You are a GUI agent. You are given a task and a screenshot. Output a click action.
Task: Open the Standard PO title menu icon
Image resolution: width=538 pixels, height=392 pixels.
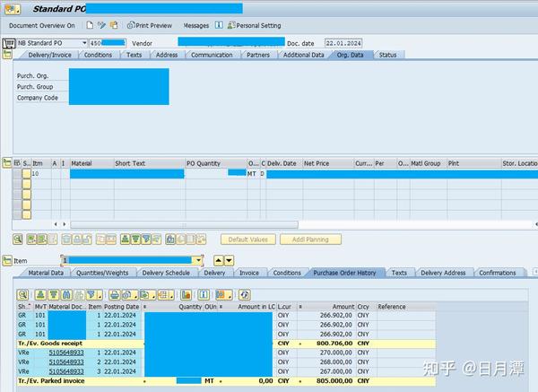(x=13, y=9)
